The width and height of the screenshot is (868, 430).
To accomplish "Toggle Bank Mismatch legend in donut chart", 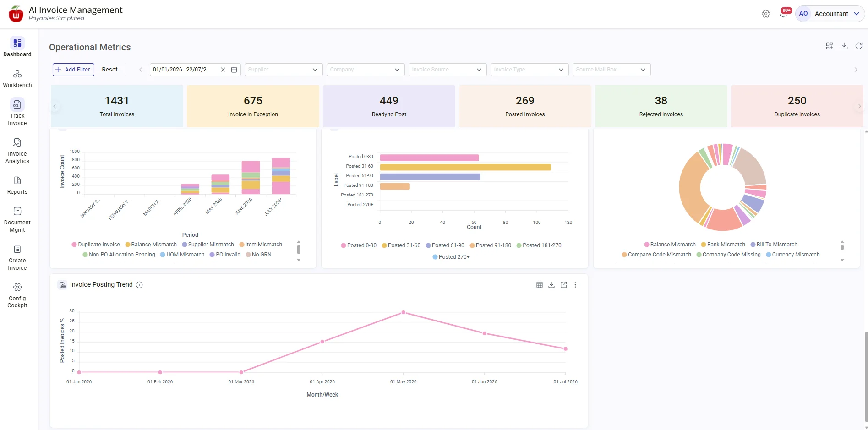I will [723, 245].
